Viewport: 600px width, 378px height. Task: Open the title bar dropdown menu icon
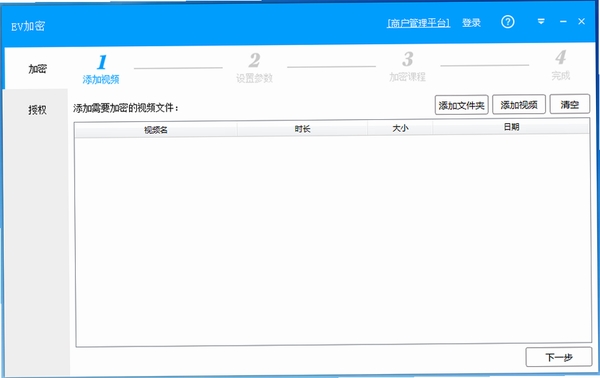pos(541,21)
